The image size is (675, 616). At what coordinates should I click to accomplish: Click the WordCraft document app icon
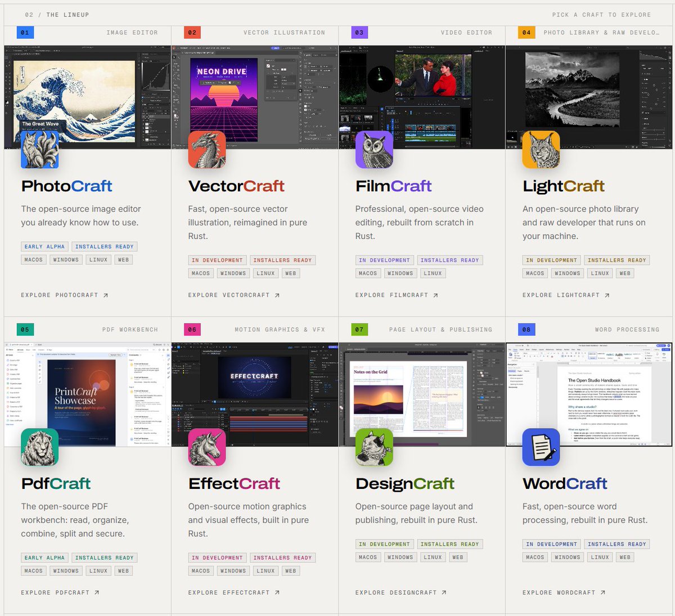(541, 447)
